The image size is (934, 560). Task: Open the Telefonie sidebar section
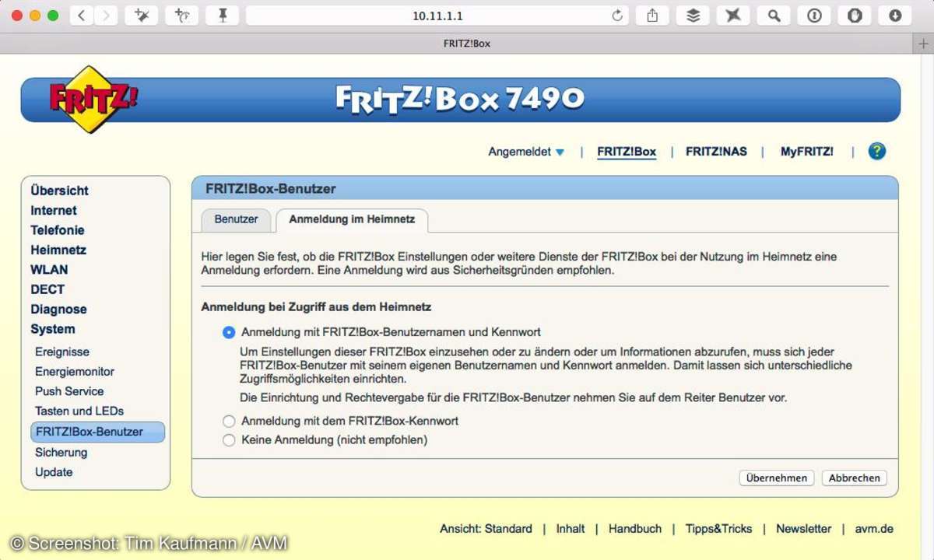pos(58,230)
